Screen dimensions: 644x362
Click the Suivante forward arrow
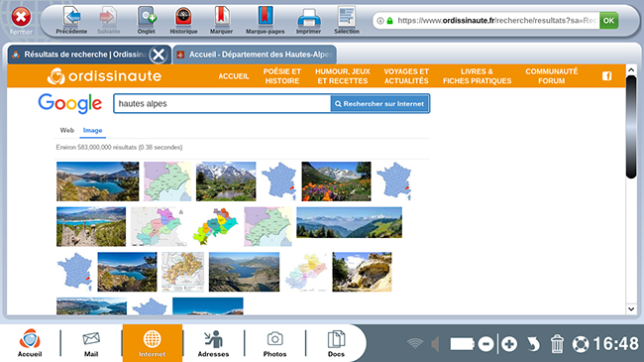[108, 20]
